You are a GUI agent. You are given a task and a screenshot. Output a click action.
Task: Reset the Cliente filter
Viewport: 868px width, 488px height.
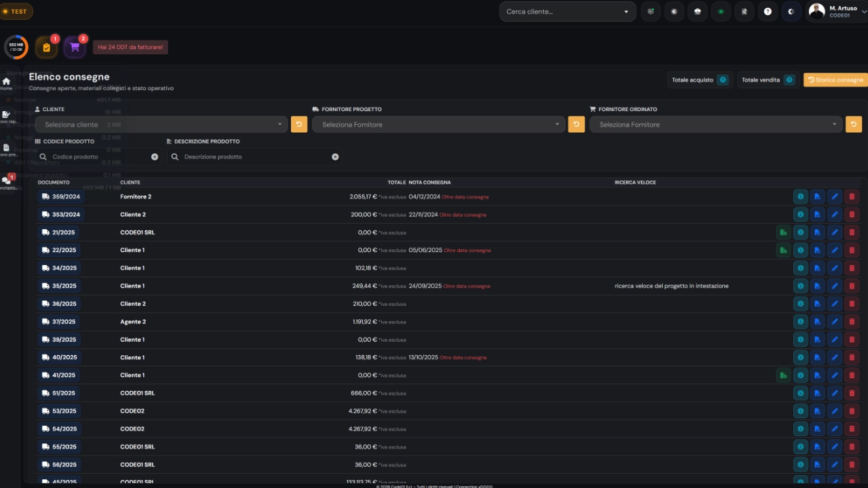click(x=299, y=125)
